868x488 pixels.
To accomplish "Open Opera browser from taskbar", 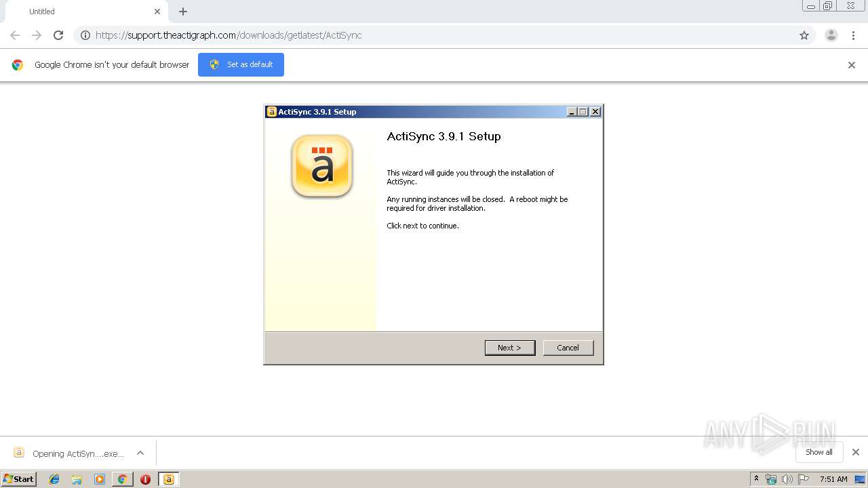I will [145, 479].
